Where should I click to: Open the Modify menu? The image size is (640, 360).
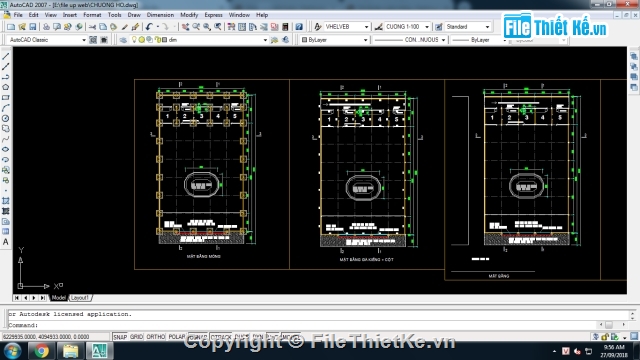(x=189, y=15)
